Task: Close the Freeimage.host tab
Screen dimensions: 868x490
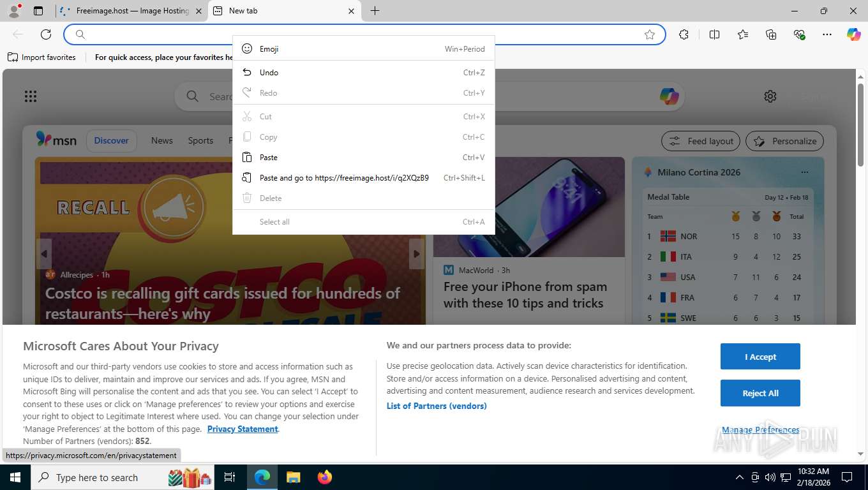Action: [x=198, y=11]
